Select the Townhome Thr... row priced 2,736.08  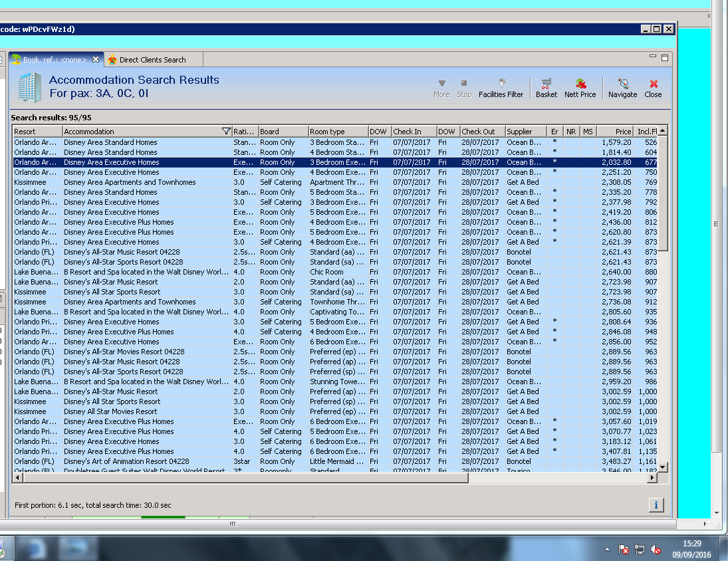click(x=335, y=302)
